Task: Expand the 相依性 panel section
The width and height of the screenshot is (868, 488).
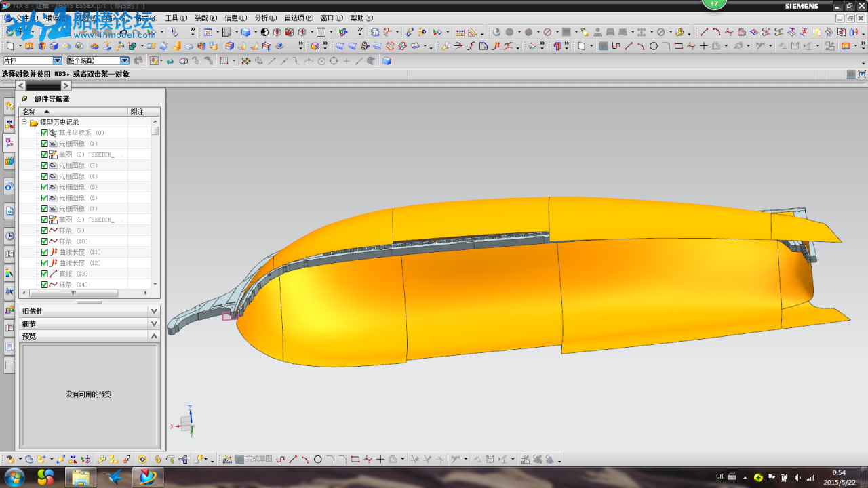Action: pyautogui.click(x=154, y=311)
